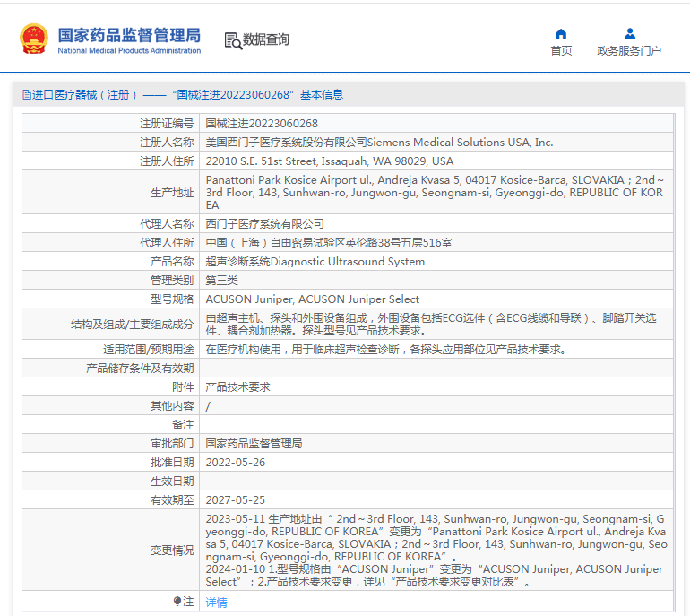Click the bulb icon beside 注
This screenshot has width=690, height=616.
(x=177, y=601)
